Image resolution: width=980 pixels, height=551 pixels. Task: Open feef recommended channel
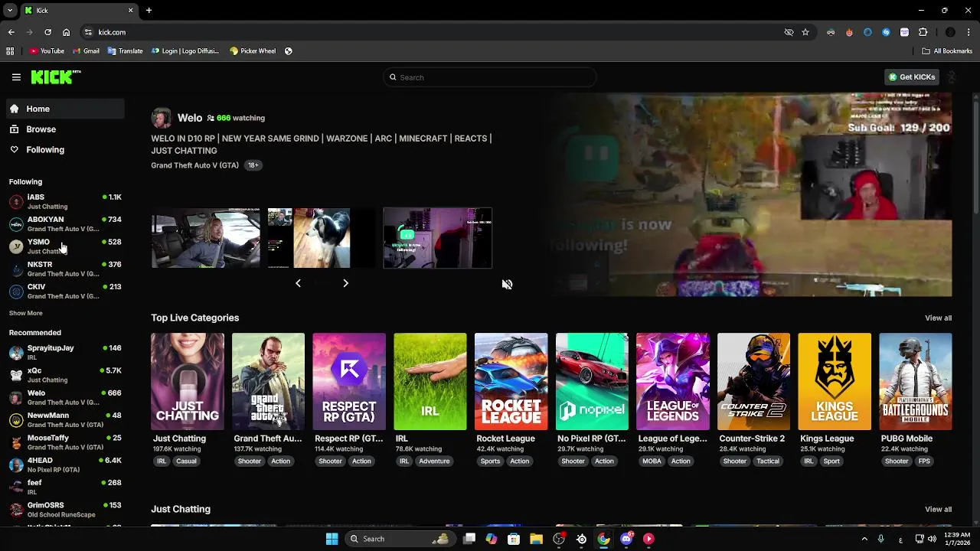click(x=65, y=487)
